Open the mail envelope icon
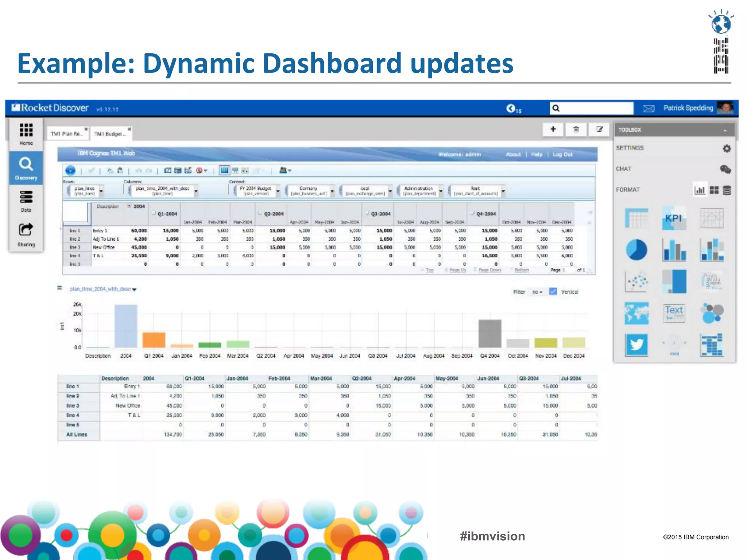Viewport: 747px width, 560px height. [649, 109]
